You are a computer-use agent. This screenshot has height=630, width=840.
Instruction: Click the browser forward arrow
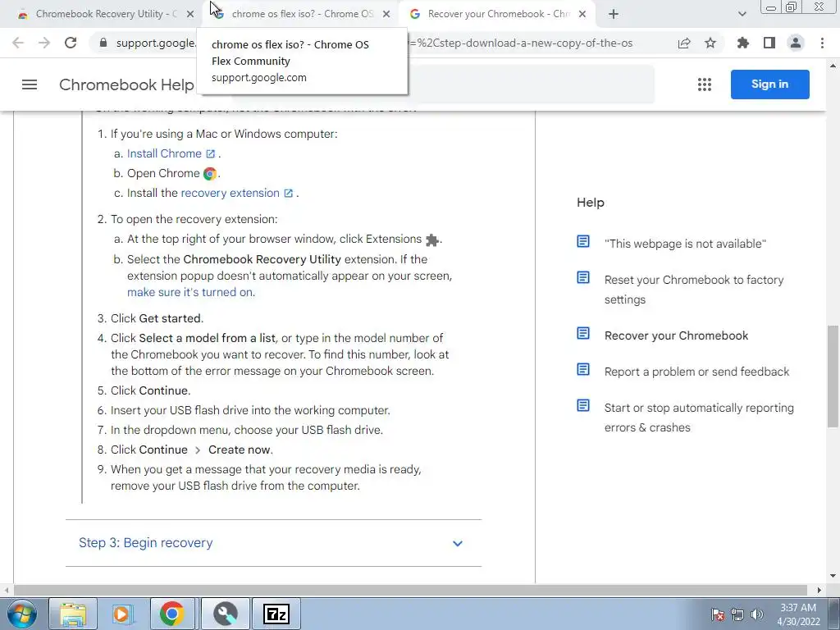(x=44, y=43)
